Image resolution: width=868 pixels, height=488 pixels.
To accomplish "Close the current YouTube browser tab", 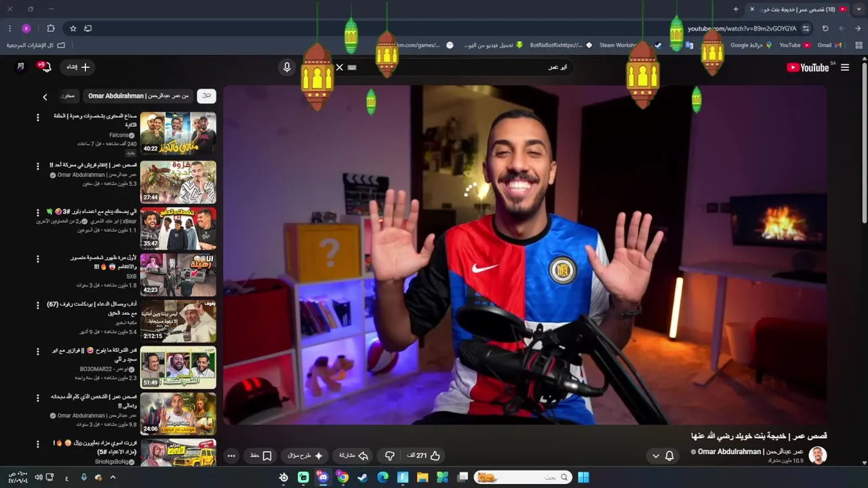I will click(x=752, y=9).
